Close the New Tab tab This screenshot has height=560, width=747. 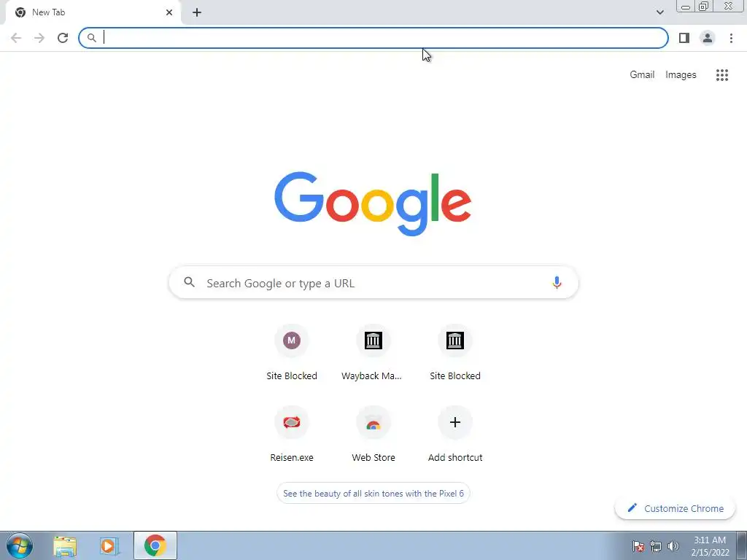coord(169,12)
